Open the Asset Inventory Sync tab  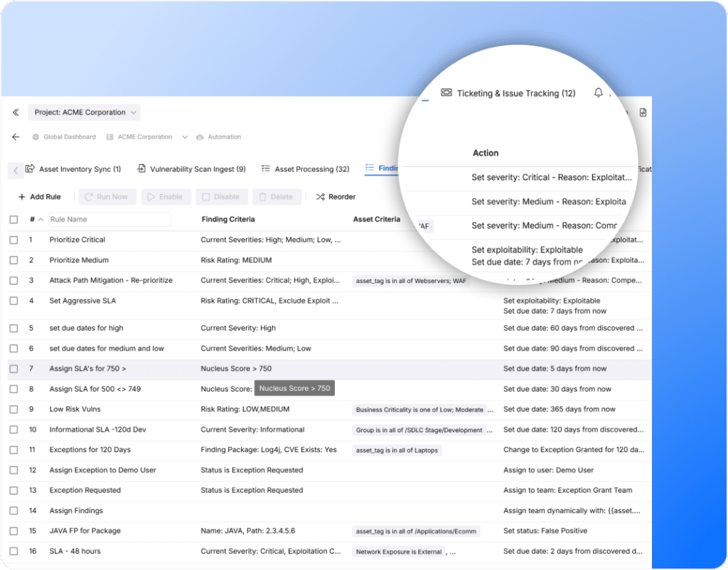pyautogui.click(x=73, y=169)
